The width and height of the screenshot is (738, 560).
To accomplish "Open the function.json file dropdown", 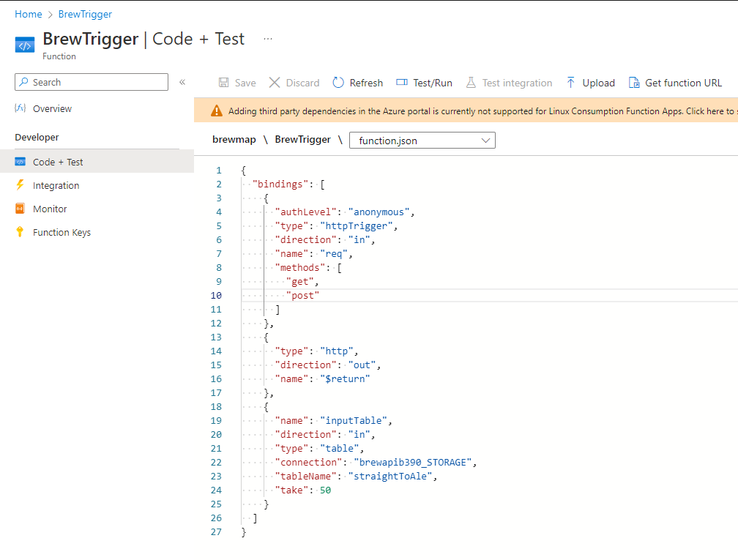I will 422,140.
